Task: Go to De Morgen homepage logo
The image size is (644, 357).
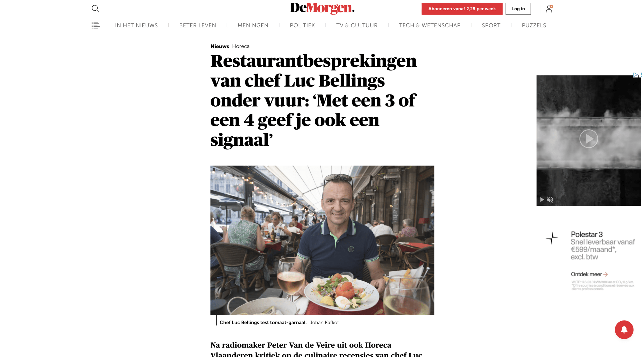Action: (x=322, y=8)
